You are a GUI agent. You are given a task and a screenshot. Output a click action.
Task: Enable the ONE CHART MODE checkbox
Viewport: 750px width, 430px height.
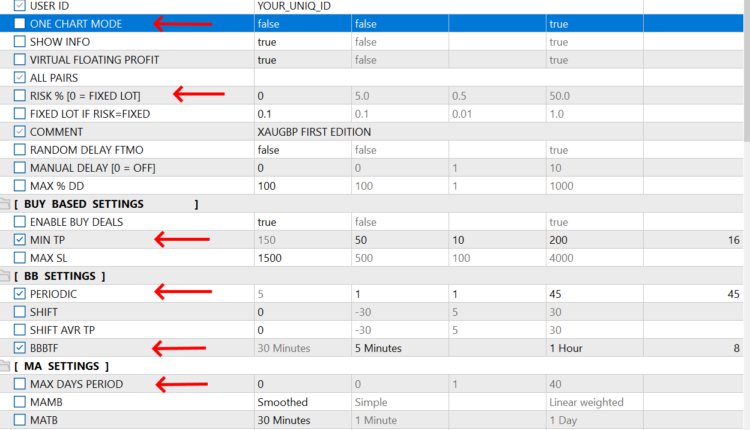(x=20, y=23)
